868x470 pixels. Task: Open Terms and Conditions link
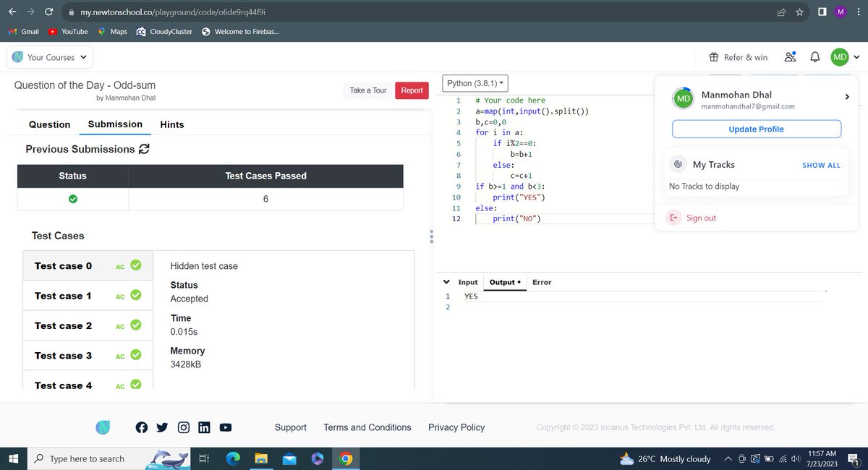pyautogui.click(x=367, y=427)
